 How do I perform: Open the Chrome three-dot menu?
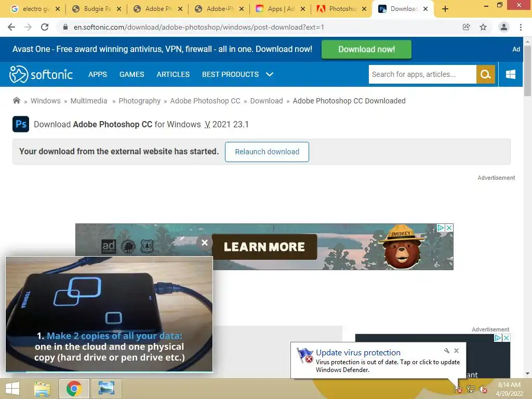tap(521, 27)
